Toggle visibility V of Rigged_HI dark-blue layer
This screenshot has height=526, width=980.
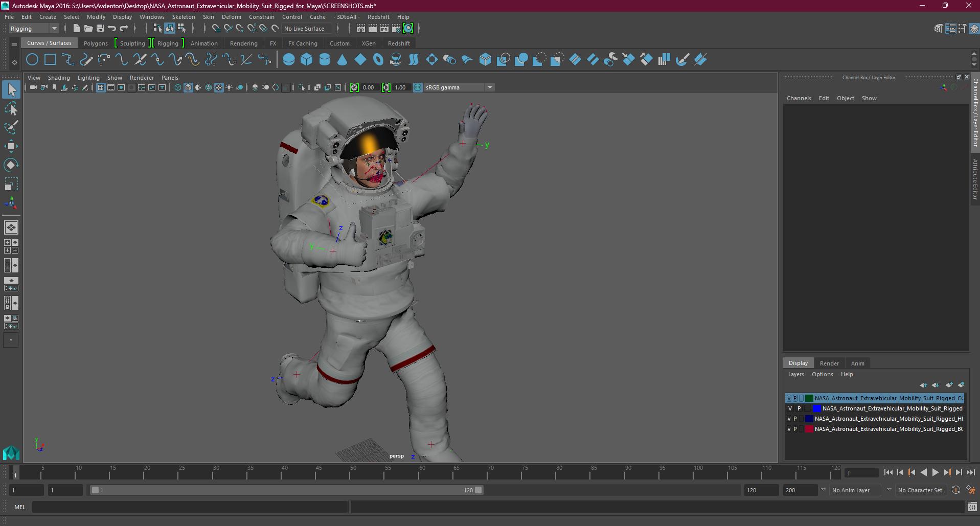click(789, 419)
